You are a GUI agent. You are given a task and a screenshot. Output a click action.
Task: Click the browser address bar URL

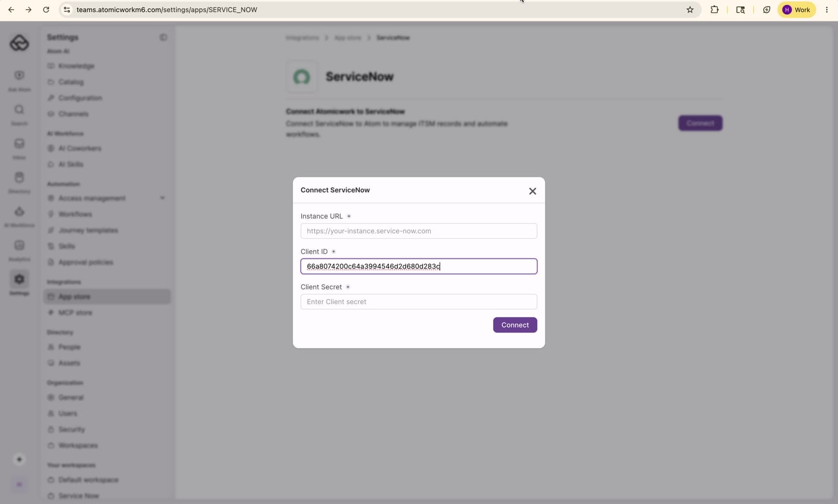click(x=167, y=10)
